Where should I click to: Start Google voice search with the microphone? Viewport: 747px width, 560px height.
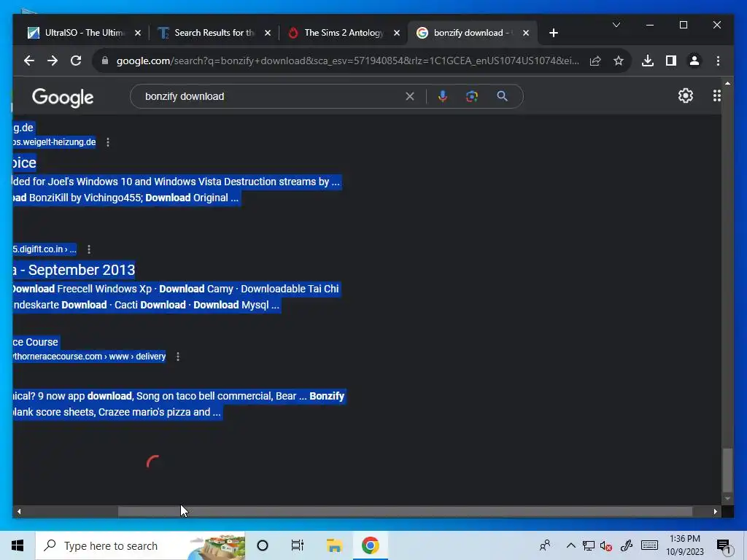click(443, 96)
